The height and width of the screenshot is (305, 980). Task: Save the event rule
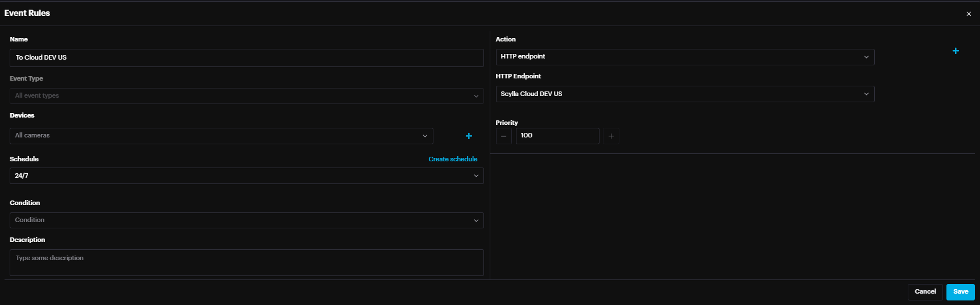point(960,292)
